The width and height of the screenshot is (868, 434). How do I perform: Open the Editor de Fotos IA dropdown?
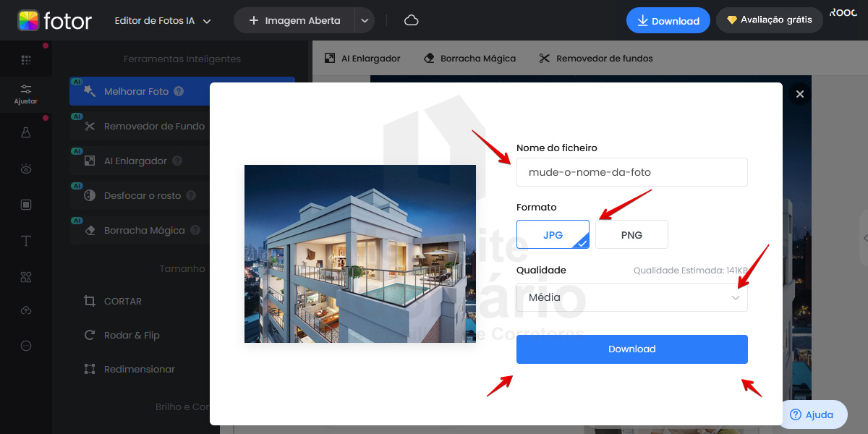[163, 21]
